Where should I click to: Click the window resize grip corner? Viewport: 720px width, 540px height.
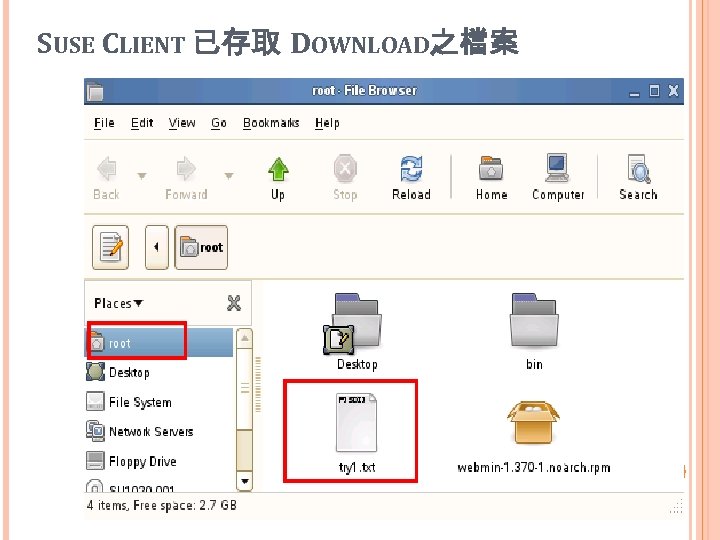click(676, 507)
